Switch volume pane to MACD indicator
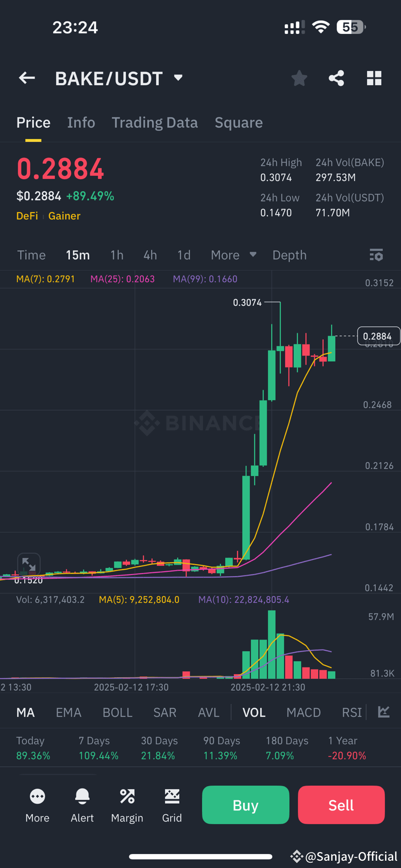This screenshot has width=401, height=868. tap(303, 712)
